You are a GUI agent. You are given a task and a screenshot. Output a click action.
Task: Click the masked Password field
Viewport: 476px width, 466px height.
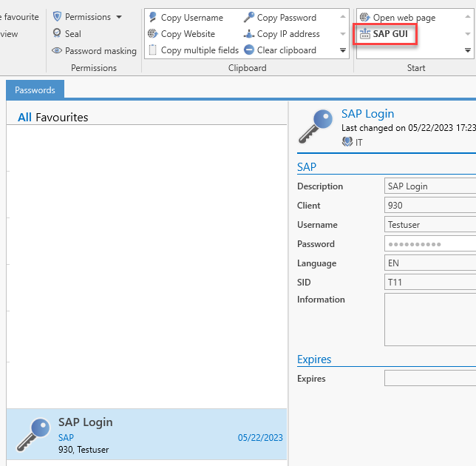pyautogui.click(x=430, y=243)
